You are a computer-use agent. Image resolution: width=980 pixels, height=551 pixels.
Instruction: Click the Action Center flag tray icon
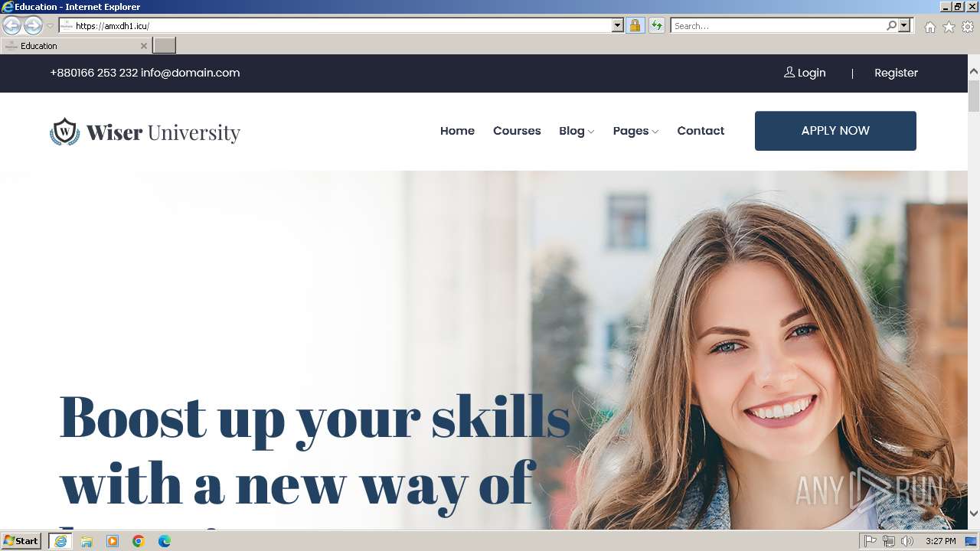(x=871, y=541)
